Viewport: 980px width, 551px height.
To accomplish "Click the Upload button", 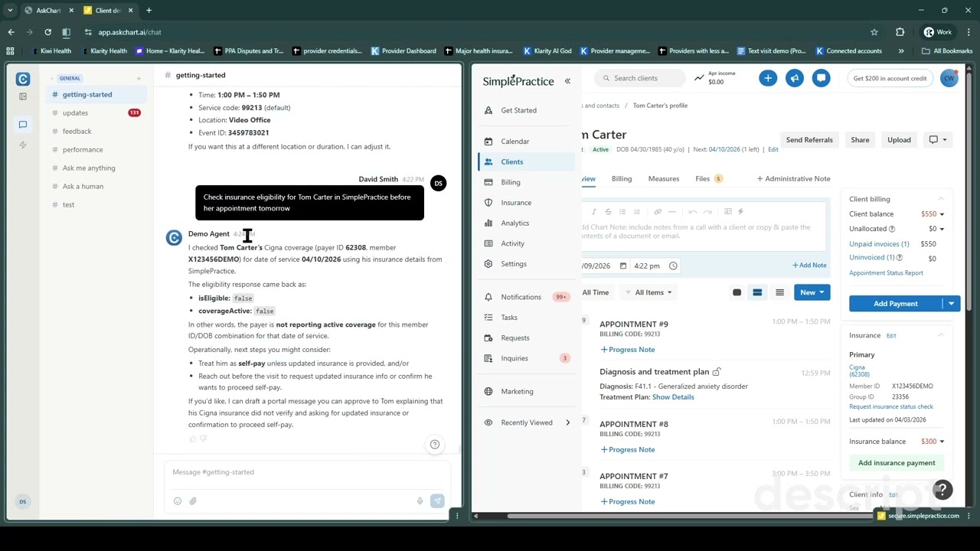I will [x=899, y=140].
